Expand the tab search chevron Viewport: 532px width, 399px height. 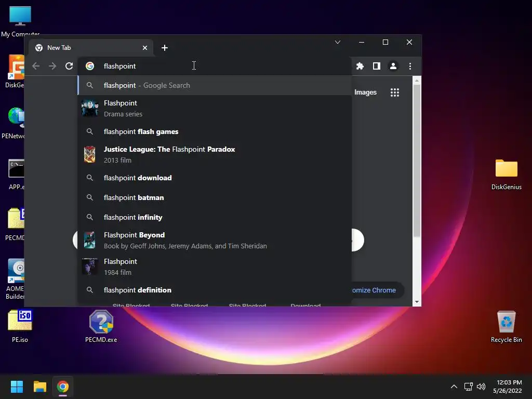click(338, 42)
